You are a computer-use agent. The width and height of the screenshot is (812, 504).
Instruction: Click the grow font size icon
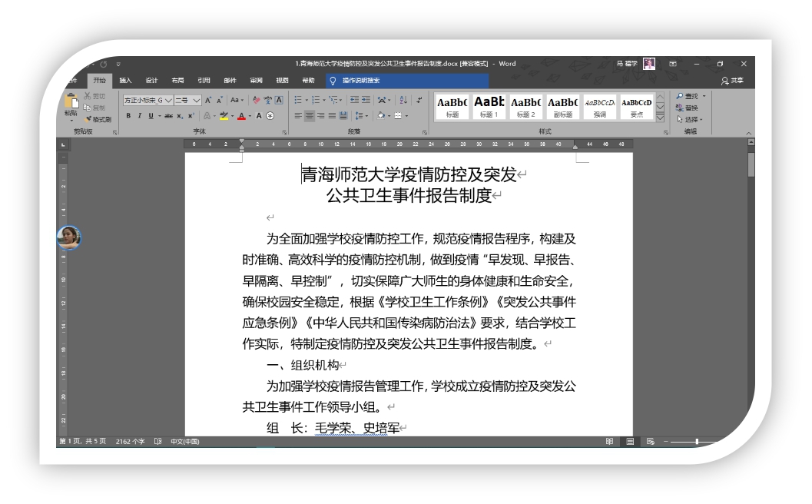click(209, 100)
